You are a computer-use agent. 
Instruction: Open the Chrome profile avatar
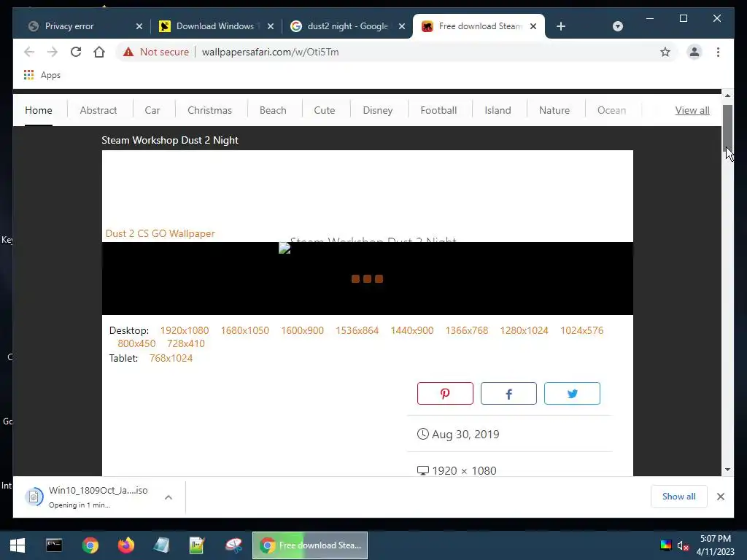pyautogui.click(x=694, y=52)
